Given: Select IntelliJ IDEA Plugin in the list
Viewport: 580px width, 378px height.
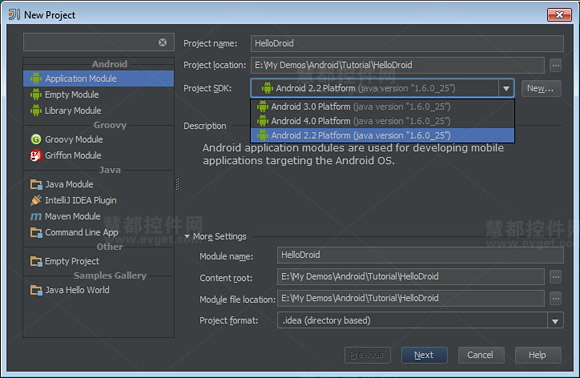Looking at the screenshot, I should point(98,200).
